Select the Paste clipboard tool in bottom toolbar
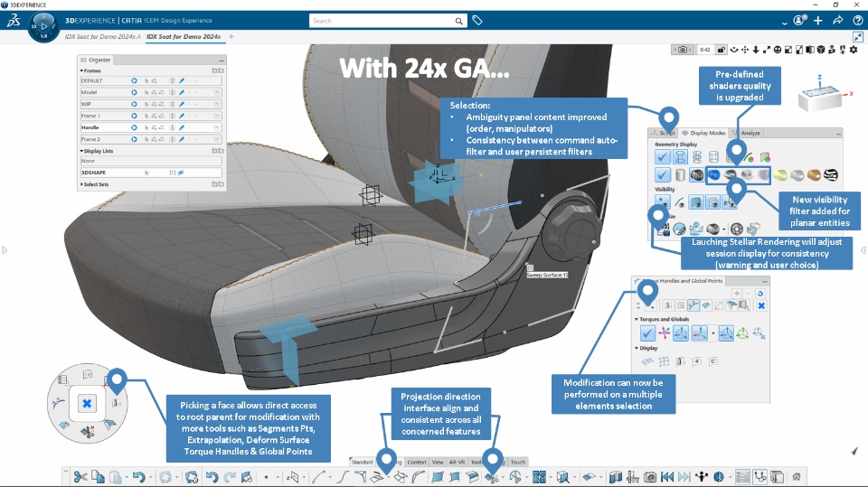This screenshot has height=487, width=868. [x=115, y=476]
